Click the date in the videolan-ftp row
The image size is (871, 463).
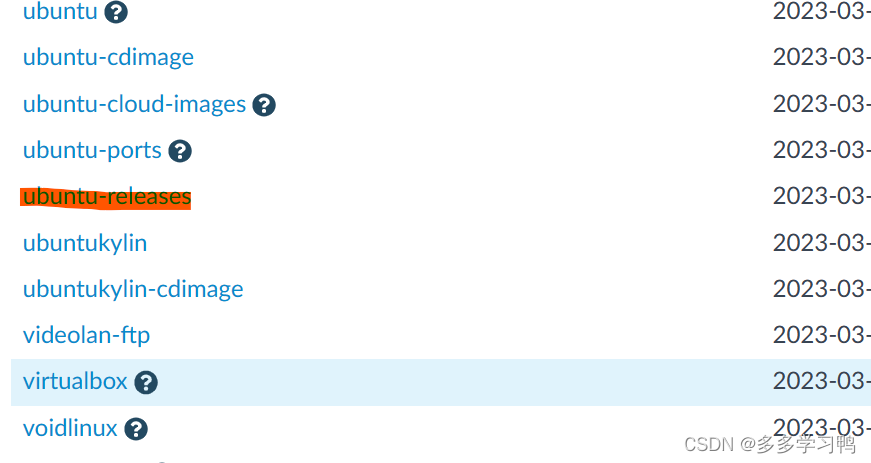[x=822, y=335]
